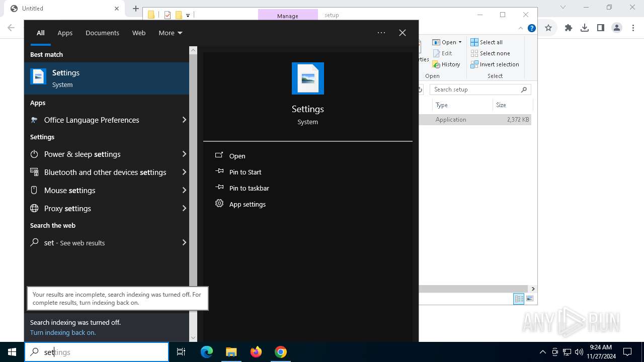Open the Windows Start menu
644x362 pixels.
(x=12, y=352)
